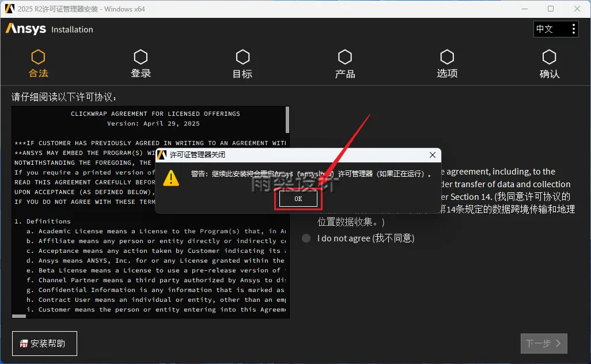591x364 pixels.
Task: Click the yellow warning triangle icon
Action: 171,178
